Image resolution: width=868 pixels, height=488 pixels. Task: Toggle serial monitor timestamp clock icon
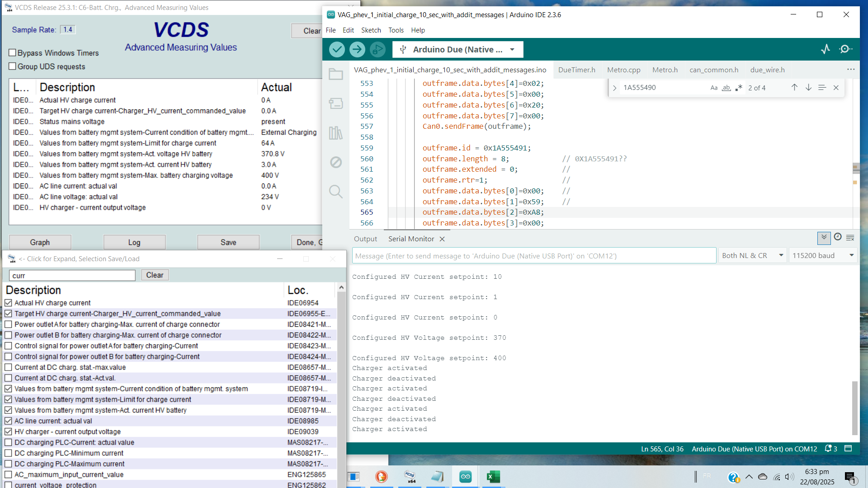coord(838,237)
